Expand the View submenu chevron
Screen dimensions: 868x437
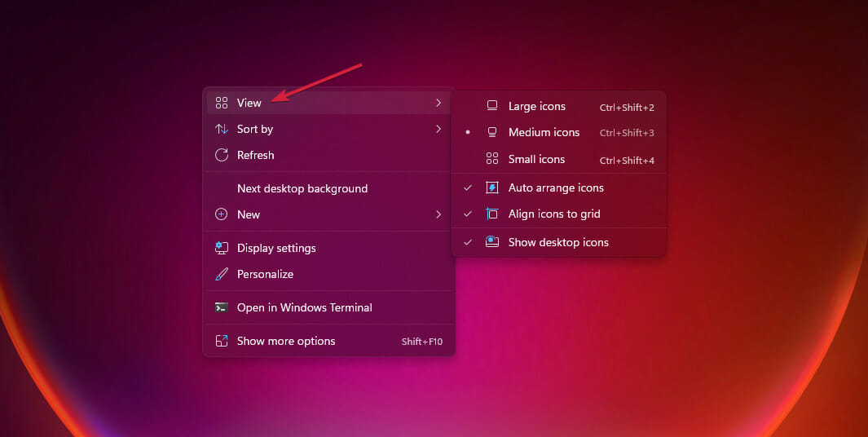[x=438, y=103]
